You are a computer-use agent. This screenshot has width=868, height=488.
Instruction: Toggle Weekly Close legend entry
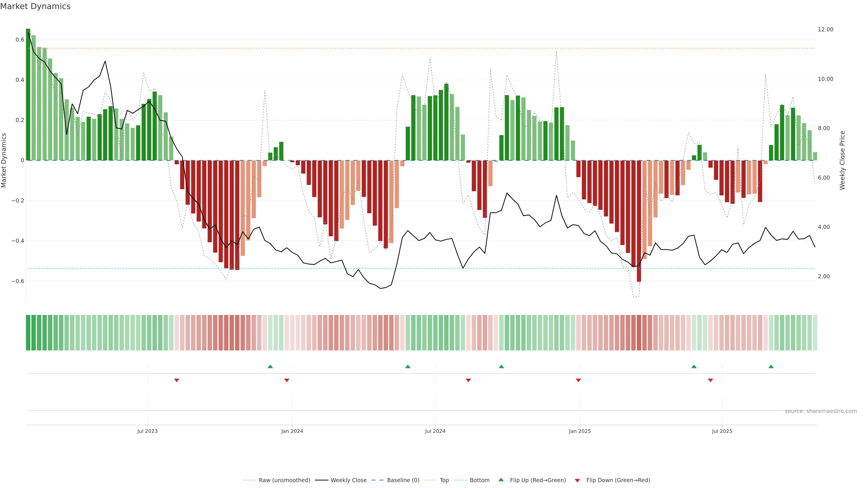[x=348, y=480]
